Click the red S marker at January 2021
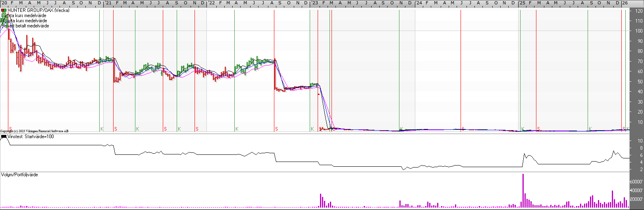Viewport: 644px width, 210px height. [x=116, y=129]
